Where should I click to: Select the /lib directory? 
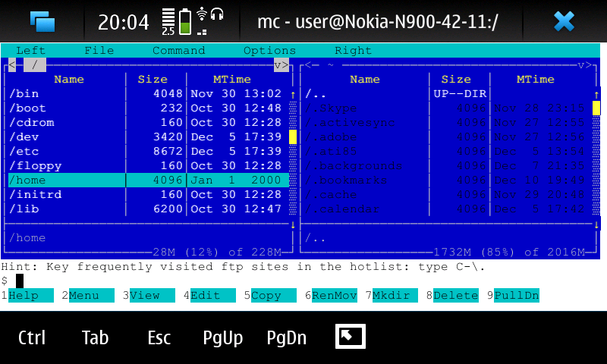[149, 209]
